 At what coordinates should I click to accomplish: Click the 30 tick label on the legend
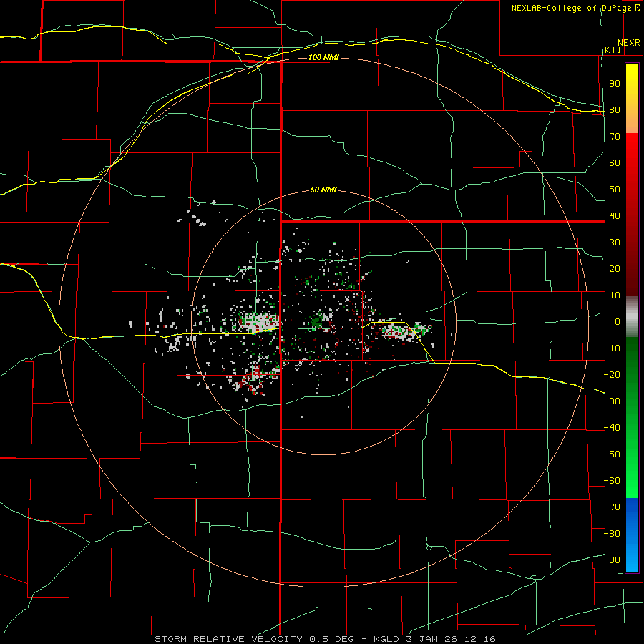tap(615, 243)
